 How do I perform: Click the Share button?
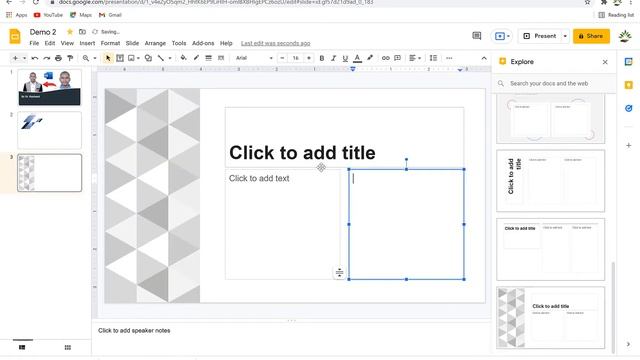point(591,36)
